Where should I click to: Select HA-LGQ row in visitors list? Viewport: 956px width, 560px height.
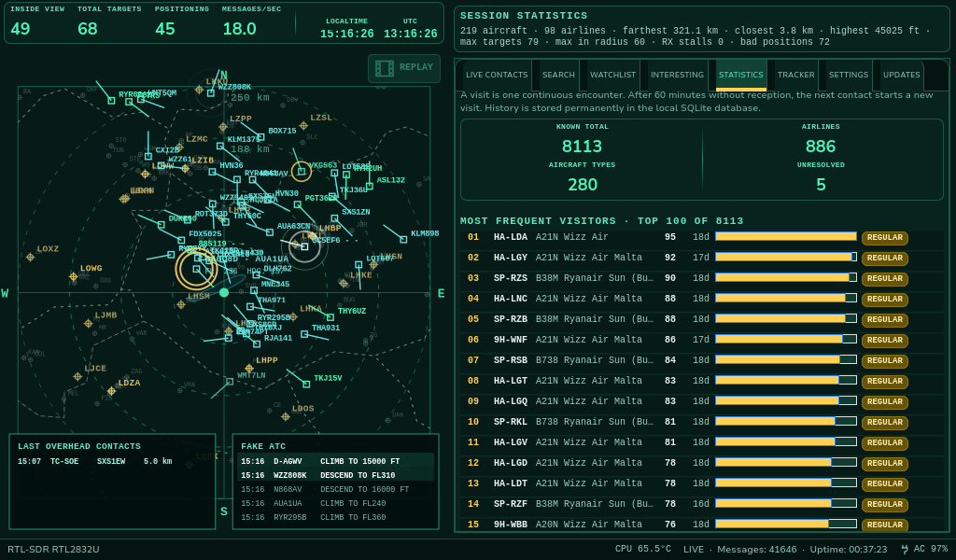point(701,401)
